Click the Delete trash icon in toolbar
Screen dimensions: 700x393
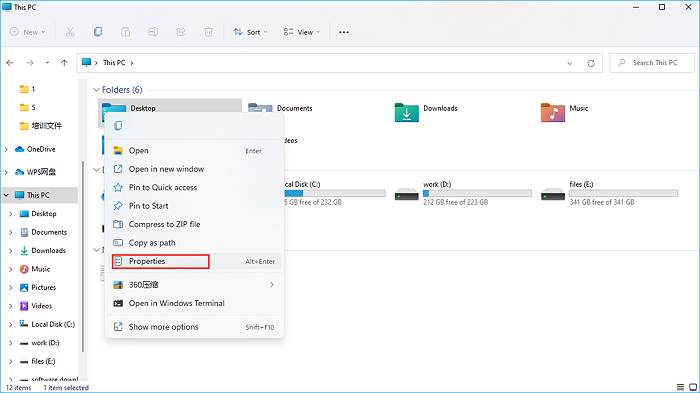pos(208,32)
